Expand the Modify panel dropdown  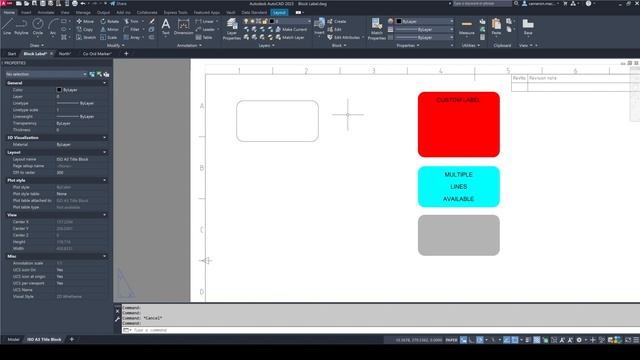pyautogui.click(x=116, y=45)
